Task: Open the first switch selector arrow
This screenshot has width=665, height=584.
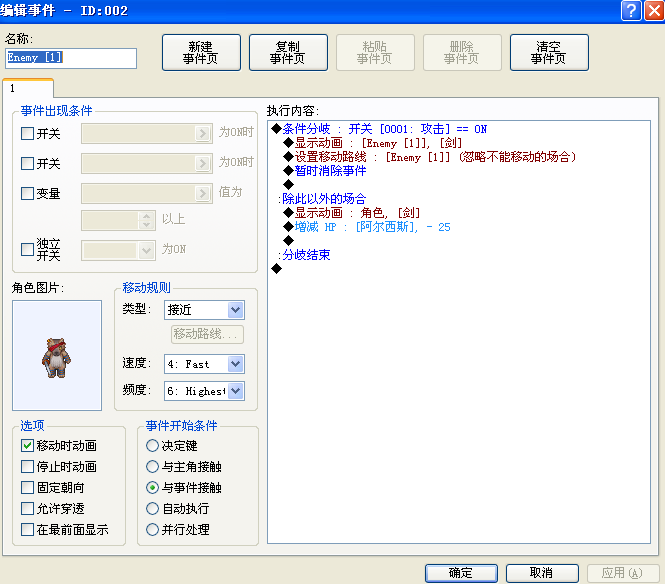Action: point(203,134)
